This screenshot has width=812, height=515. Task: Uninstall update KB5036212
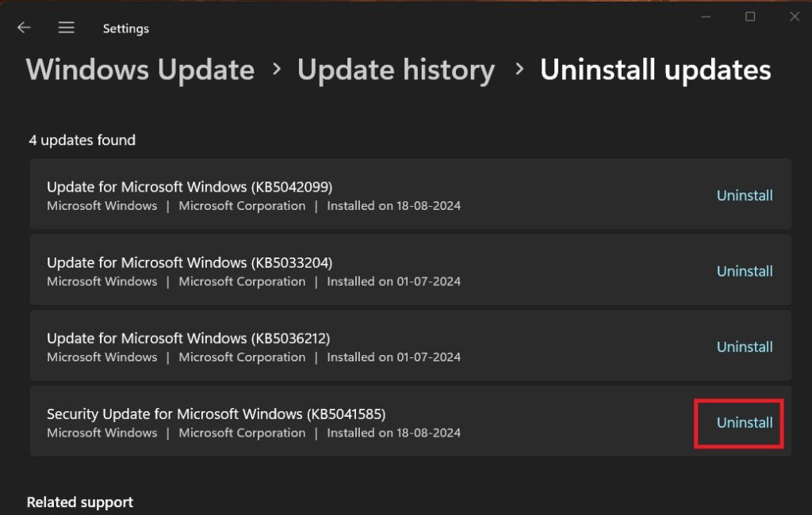744,346
